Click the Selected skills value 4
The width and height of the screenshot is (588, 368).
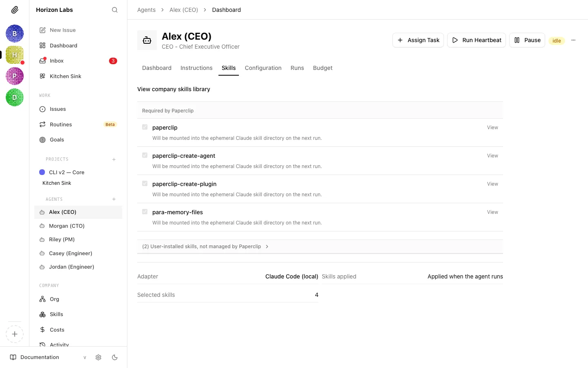click(316, 295)
